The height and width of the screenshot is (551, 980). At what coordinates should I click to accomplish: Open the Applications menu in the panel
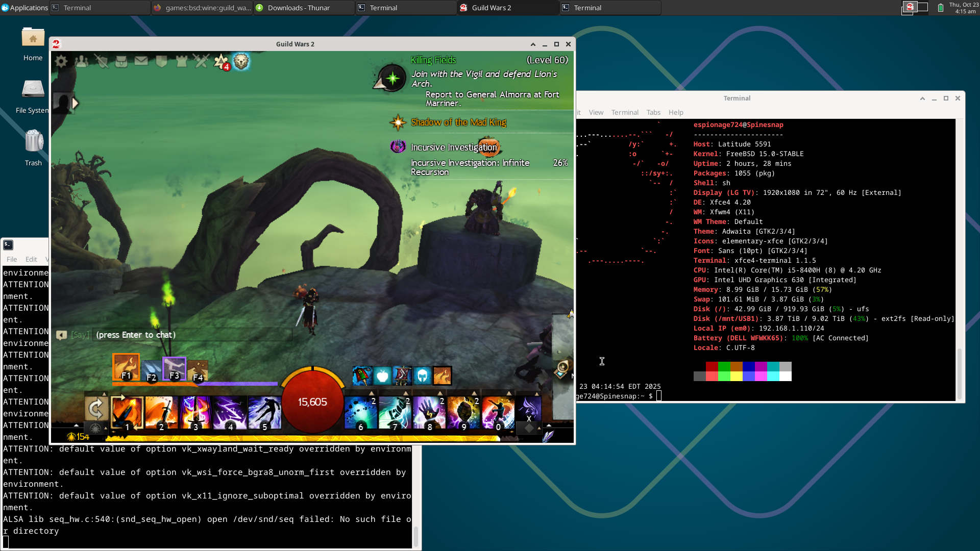click(24, 8)
